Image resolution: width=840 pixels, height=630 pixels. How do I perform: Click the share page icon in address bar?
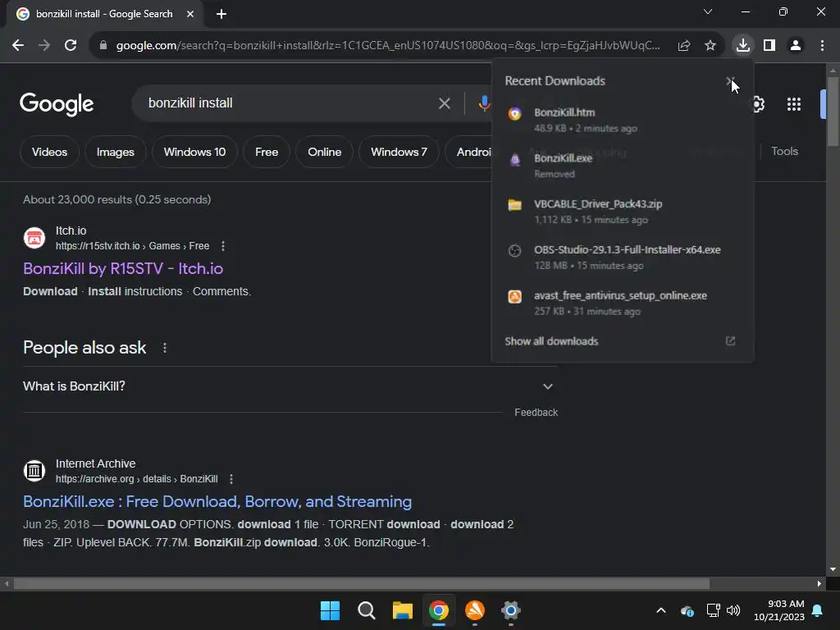(684, 46)
